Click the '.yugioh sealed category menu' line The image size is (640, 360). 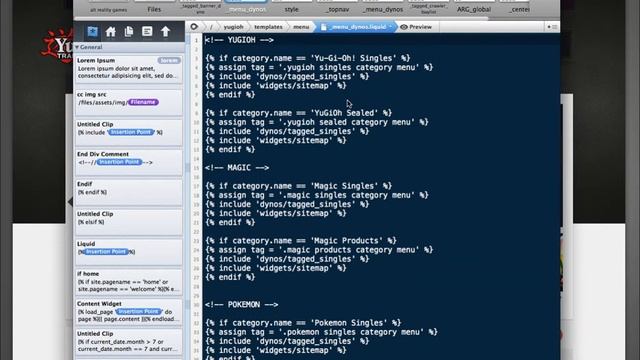[x=317, y=122]
